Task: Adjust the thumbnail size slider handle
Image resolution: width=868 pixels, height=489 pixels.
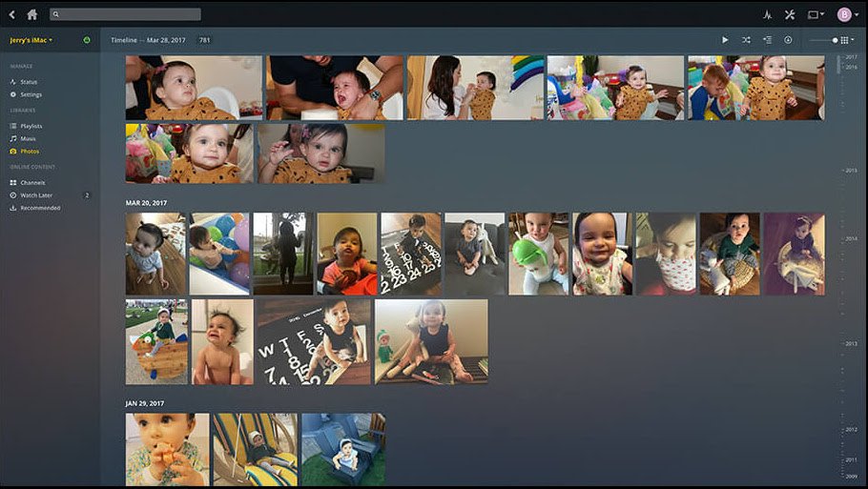Action: (835, 40)
